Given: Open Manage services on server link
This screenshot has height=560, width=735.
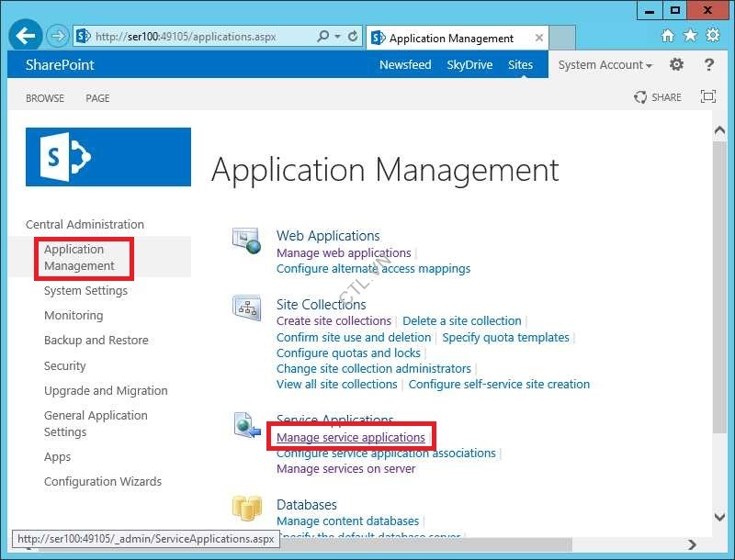Looking at the screenshot, I should point(346,469).
